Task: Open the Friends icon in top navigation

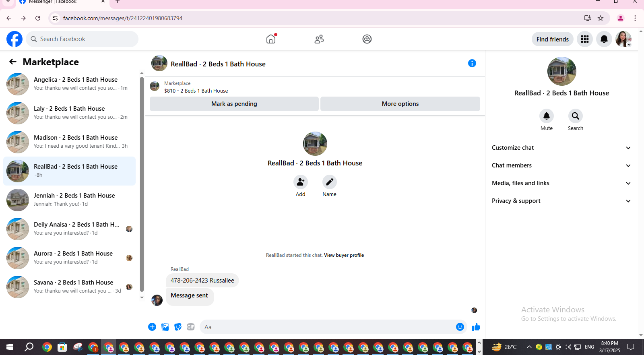Action: (319, 39)
